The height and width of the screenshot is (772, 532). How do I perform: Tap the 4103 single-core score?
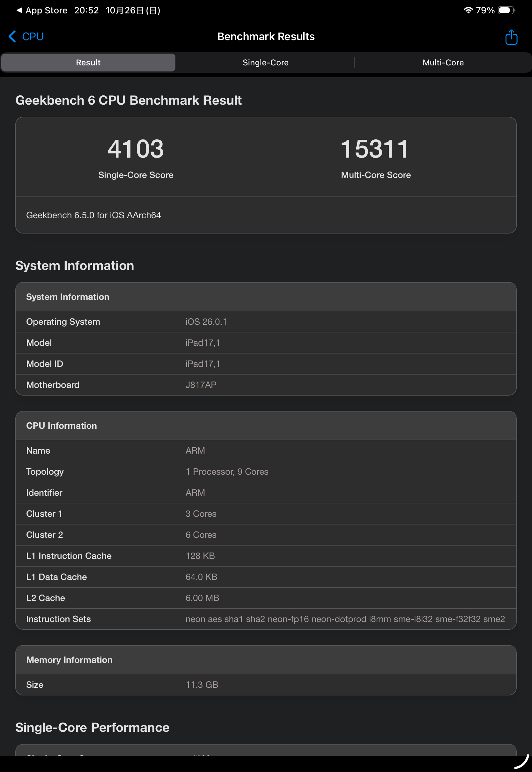point(136,149)
